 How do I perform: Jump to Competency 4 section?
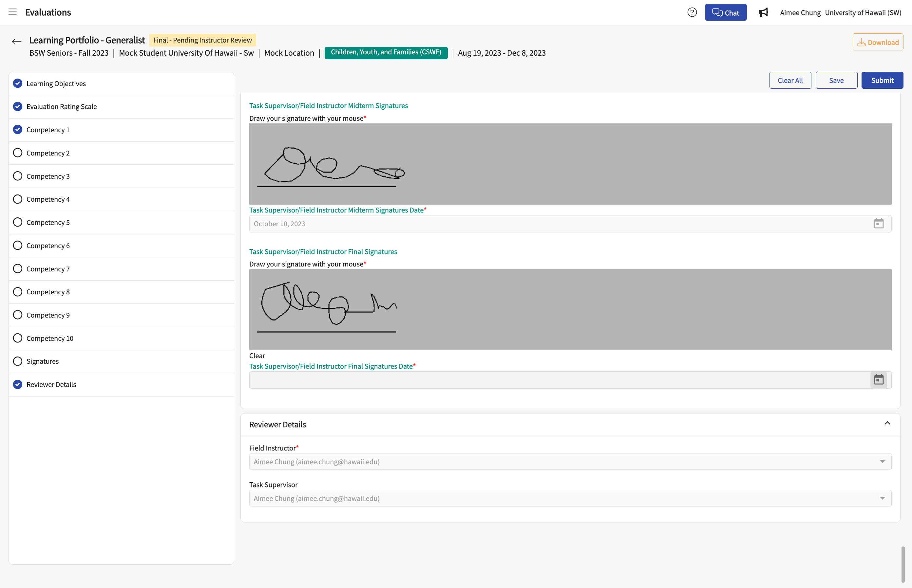(x=121, y=199)
